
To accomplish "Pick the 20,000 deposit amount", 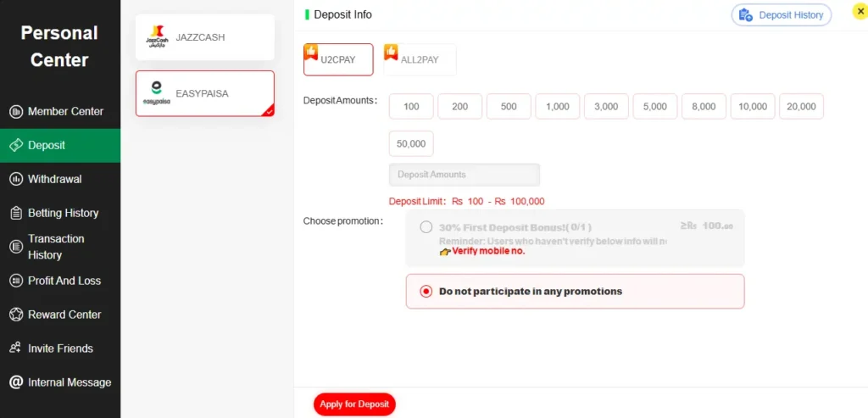I will (x=801, y=106).
